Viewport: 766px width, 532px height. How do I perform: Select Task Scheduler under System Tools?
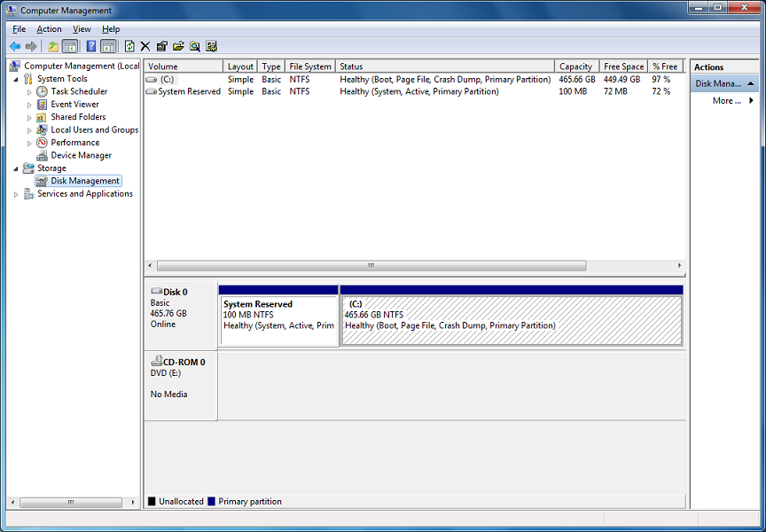point(78,90)
